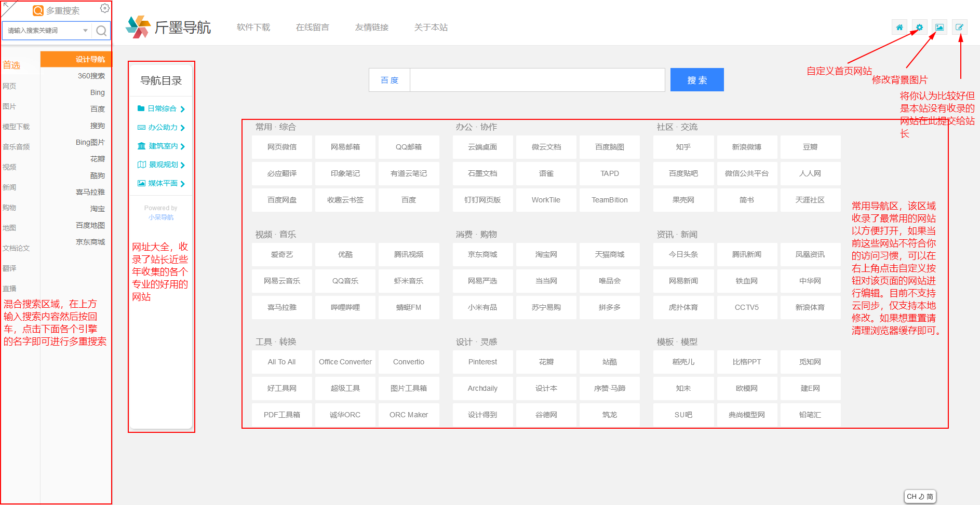Open the 百度 search engine selector

click(390, 80)
